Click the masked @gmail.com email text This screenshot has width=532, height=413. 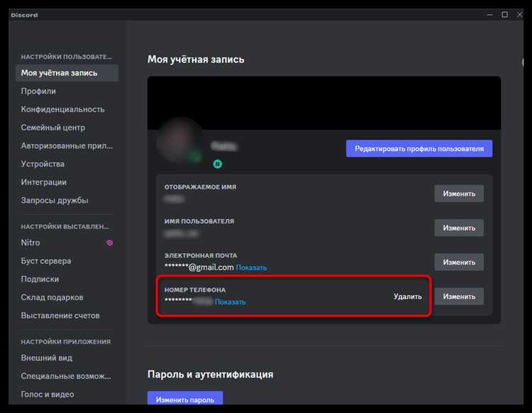pyautogui.click(x=199, y=268)
